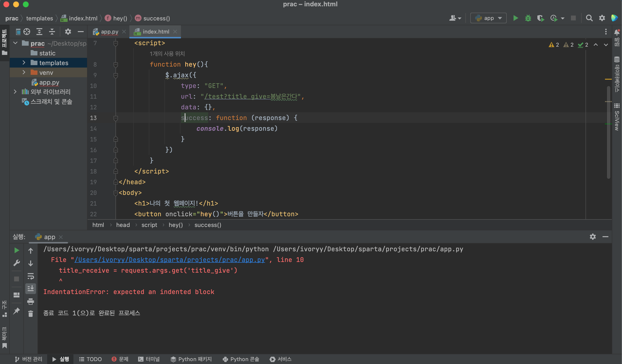
Task: Clear run console with trash icon
Action: [31, 314]
